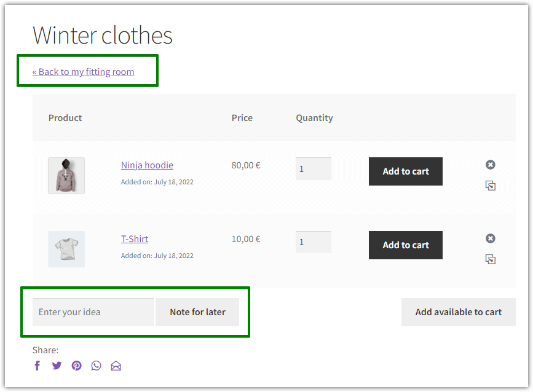
Task: Focus the Enter your idea field
Action: click(93, 312)
